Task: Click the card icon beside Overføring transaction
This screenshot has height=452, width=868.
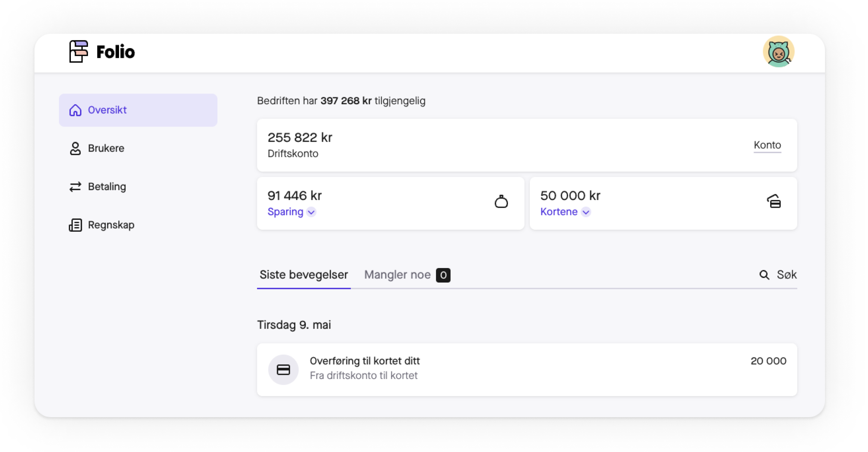Action: pyautogui.click(x=283, y=369)
